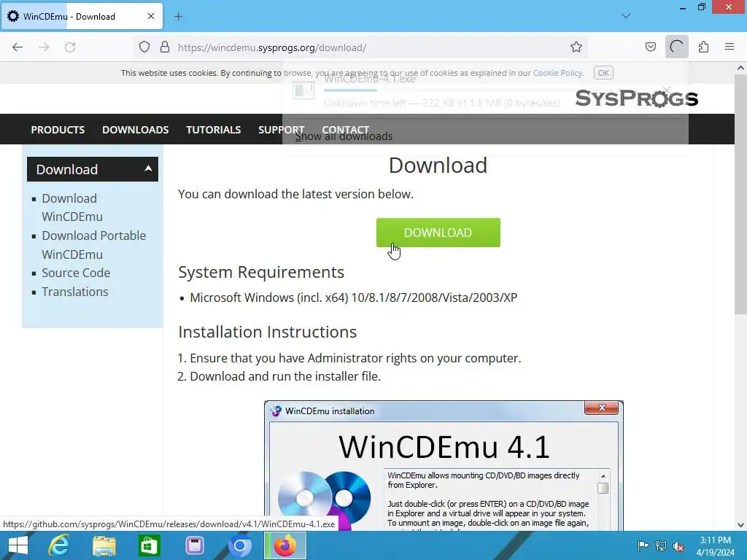Image resolution: width=747 pixels, height=560 pixels.
Task: Open the SUPPORT menu
Action: pyautogui.click(x=281, y=130)
